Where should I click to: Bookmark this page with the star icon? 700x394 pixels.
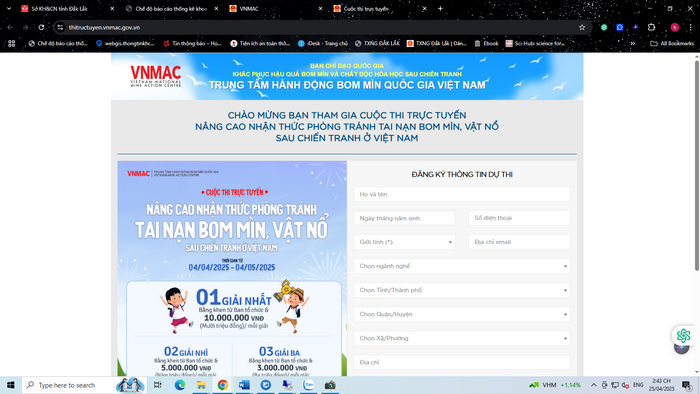582,27
